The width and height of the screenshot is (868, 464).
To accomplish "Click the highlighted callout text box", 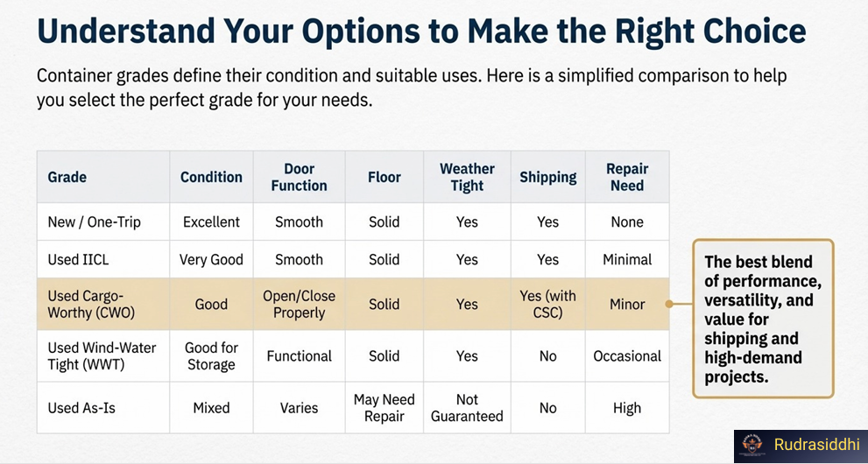I will click(x=762, y=319).
